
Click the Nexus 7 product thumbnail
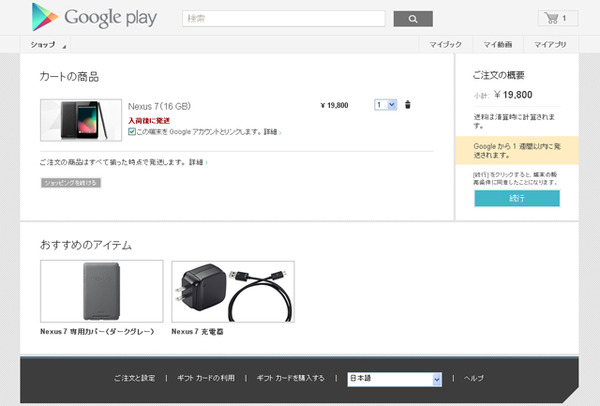(x=81, y=120)
